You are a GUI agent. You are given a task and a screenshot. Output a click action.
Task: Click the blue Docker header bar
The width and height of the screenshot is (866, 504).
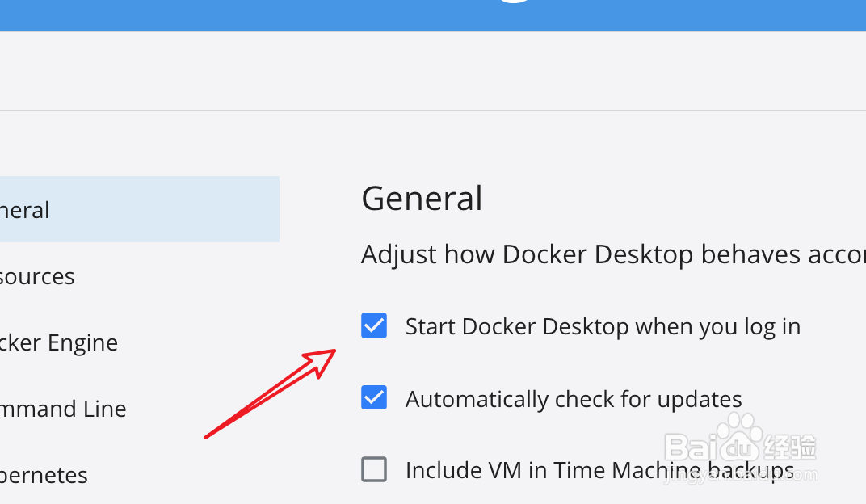433,15
